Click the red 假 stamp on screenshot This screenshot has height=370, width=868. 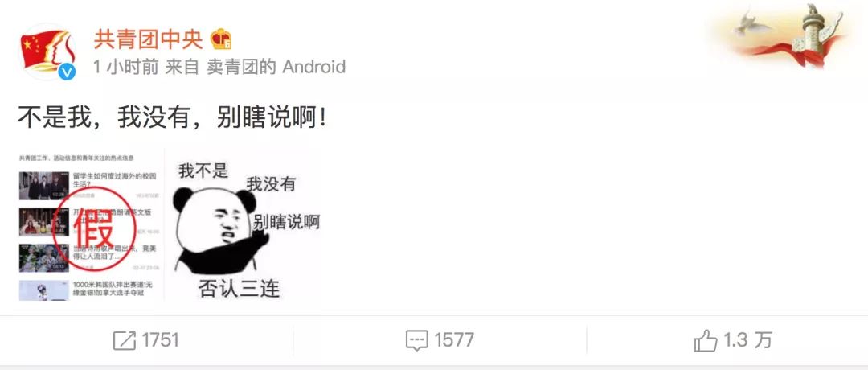pos(95,228)
